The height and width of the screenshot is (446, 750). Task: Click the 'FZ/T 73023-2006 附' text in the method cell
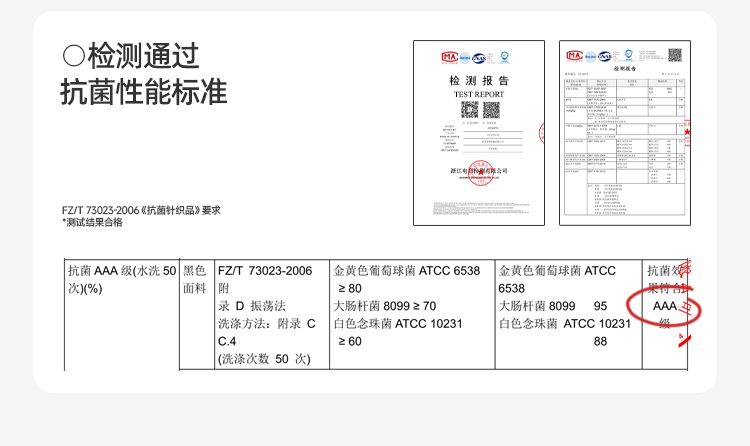[x=265, y=279]
